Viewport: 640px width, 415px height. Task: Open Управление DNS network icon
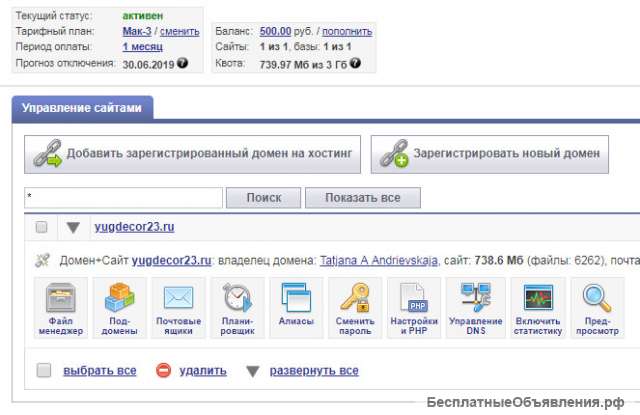[x=476, y=308]
